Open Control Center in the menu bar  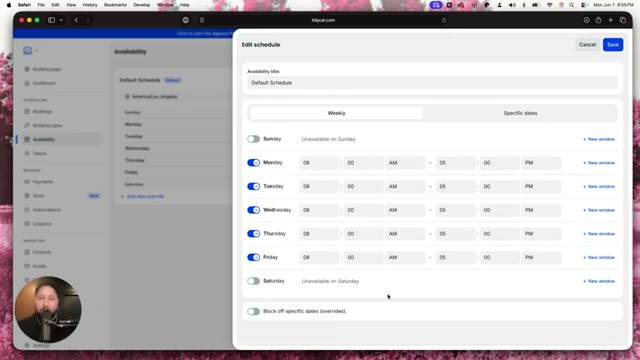(584, 5)
